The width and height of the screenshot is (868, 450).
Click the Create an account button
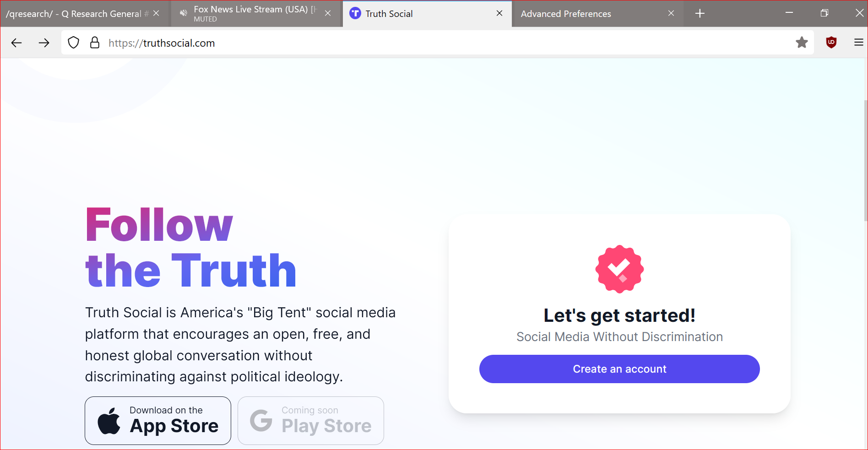pos(619,369)
